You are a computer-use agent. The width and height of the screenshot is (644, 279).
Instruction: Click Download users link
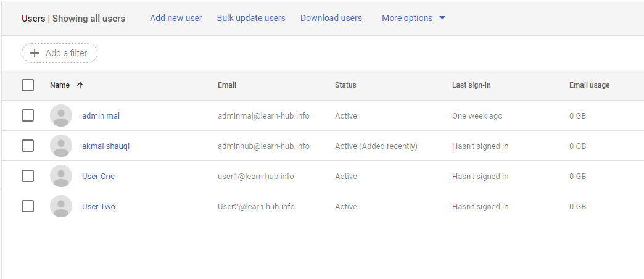pyautogui.click(x=331, y=18)
